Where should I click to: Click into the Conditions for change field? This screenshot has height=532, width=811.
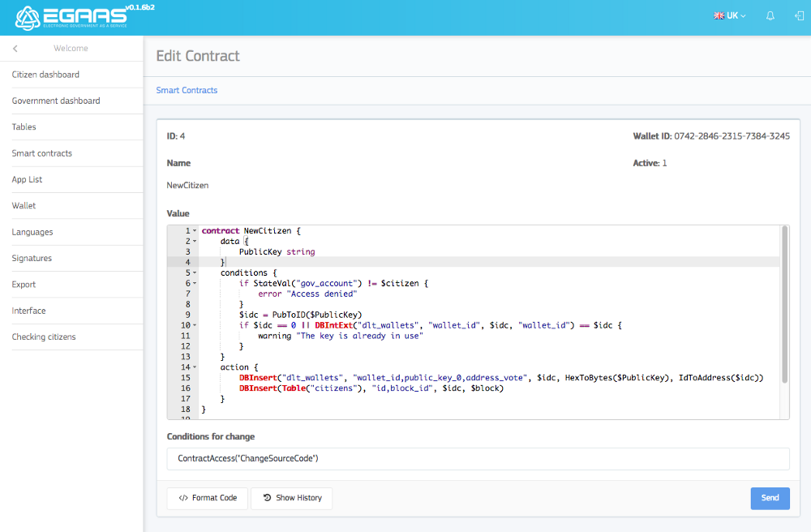click(478, 458)
